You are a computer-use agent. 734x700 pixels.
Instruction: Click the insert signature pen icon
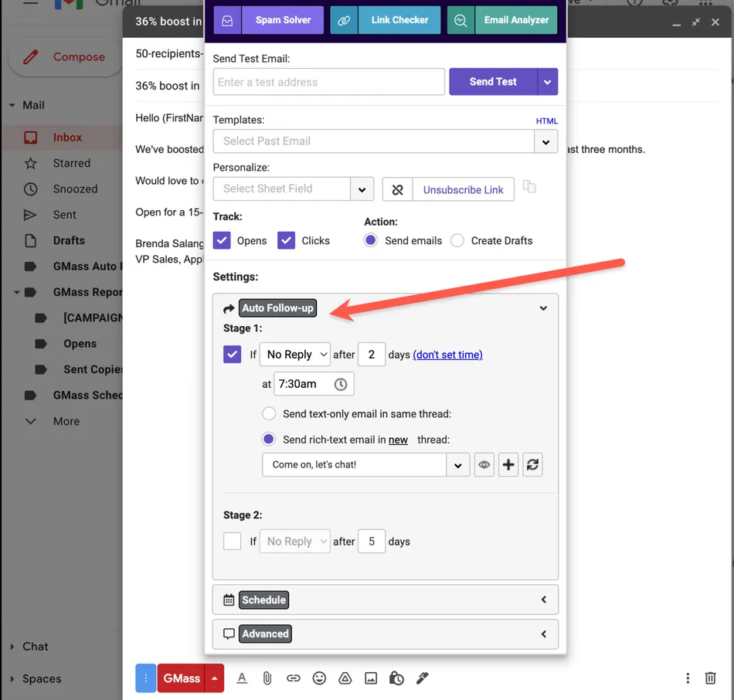(422, 678)
